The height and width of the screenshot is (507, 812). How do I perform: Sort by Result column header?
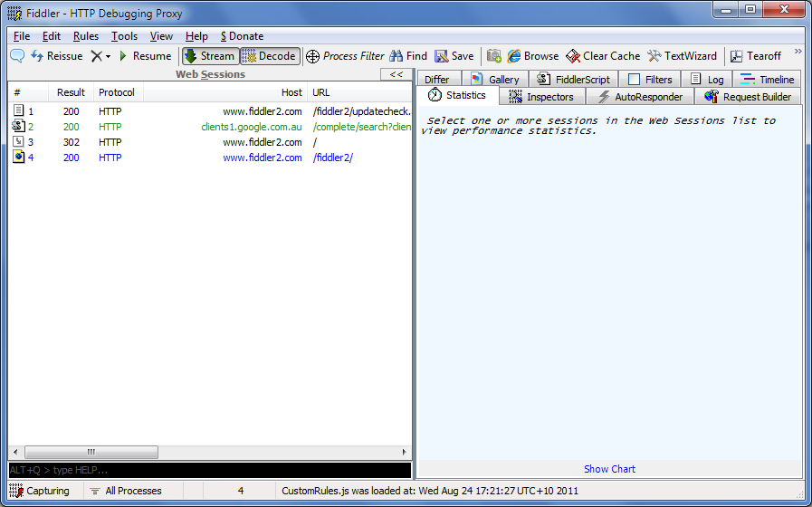[71, 92]
